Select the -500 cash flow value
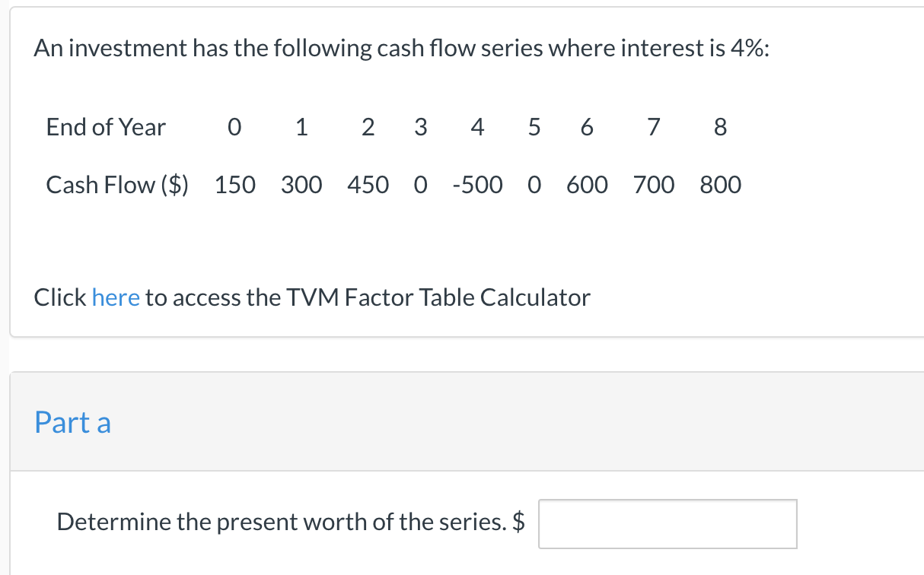This screenshot has width=924, height=575. click(x=478, y=184)
